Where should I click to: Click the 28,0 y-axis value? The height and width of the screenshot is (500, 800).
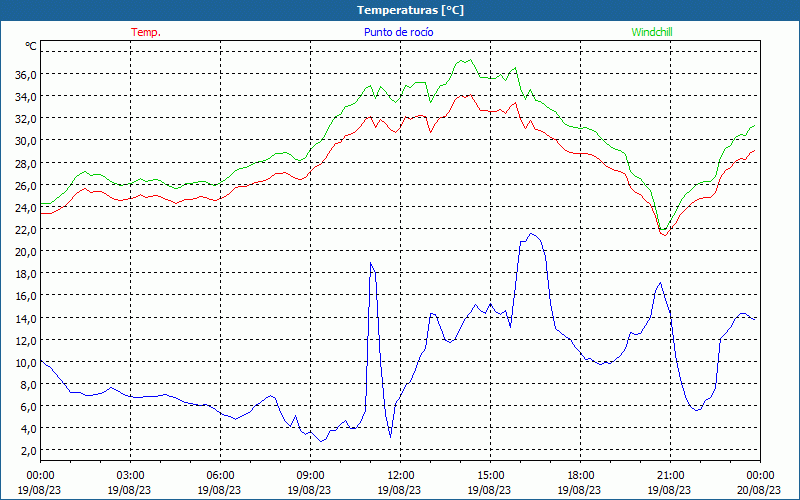[x=26, y=163]
